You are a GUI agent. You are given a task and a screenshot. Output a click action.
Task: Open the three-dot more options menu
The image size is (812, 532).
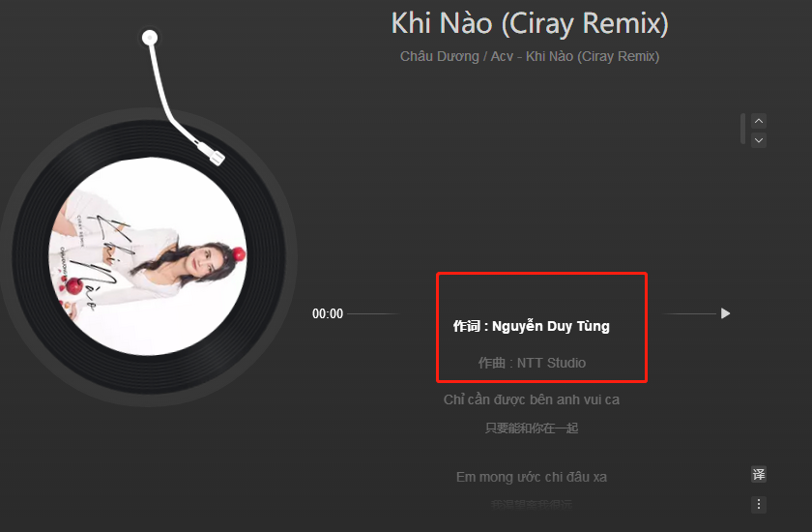[x=759, y=504]
